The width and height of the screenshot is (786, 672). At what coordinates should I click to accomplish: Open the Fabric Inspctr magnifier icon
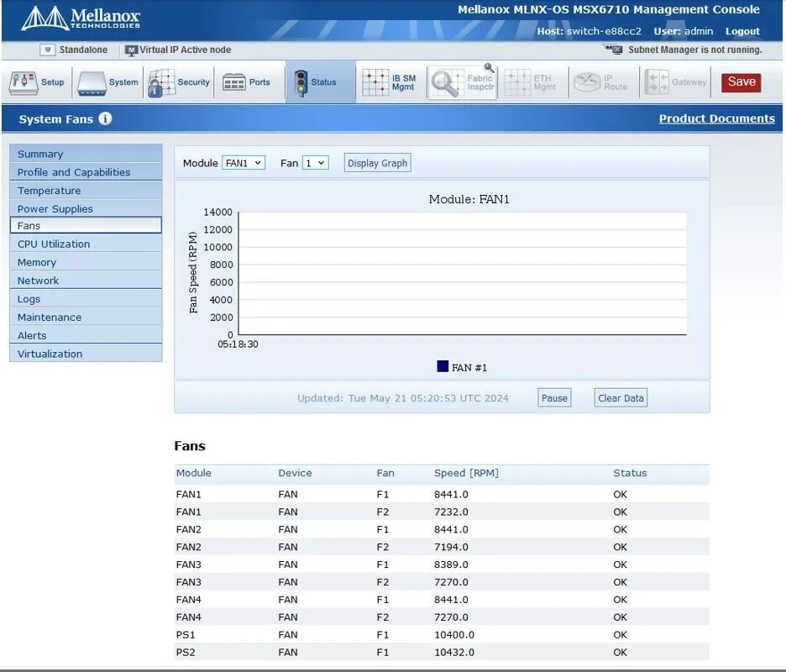(x=445, y=83)
